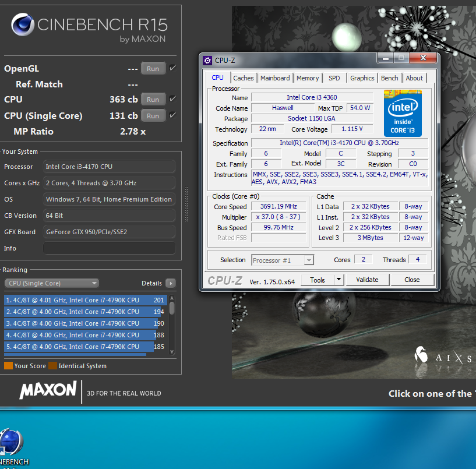The height and width of the screenshot is (469, 476).
Task: Click the Info input field
Action: (109, 248)
